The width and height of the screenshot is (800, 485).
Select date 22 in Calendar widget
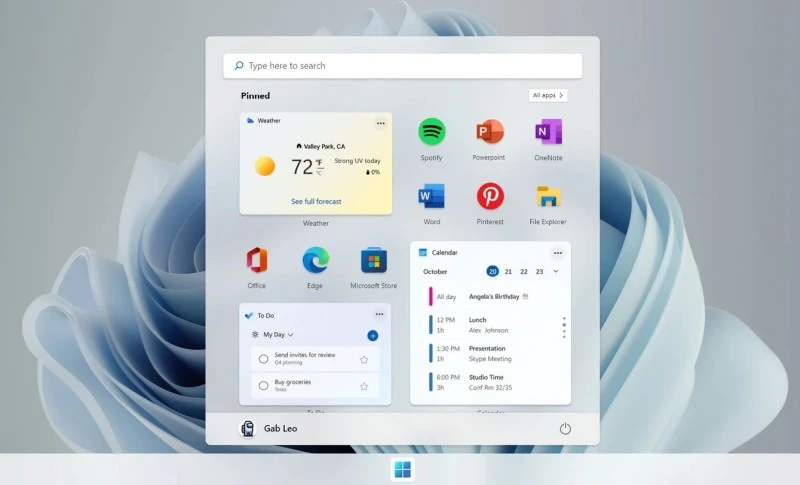[524, 271]
